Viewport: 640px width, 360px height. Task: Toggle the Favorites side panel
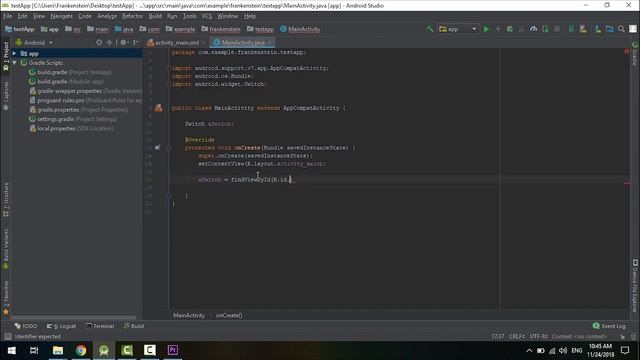click(6, 298)
